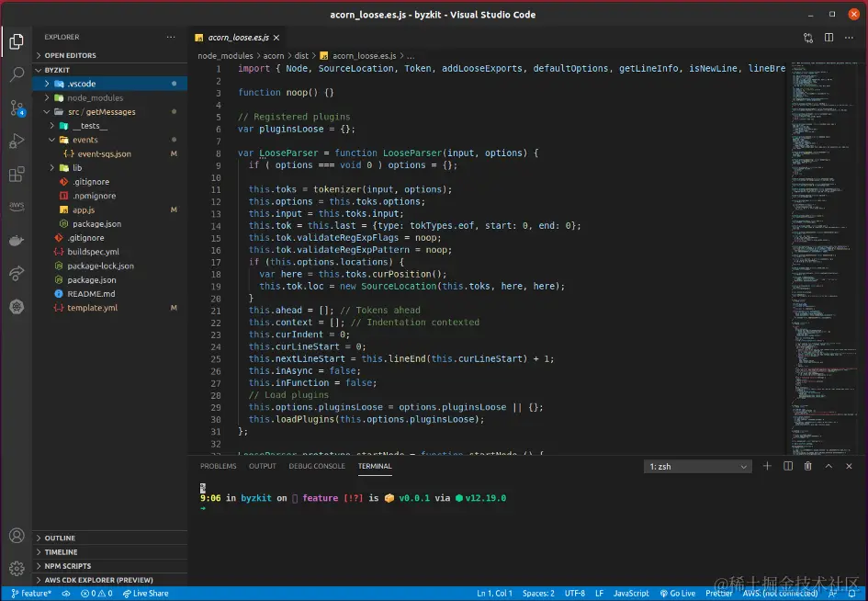Click Ln 1, Col 1 in status bar
This screenshot has height=601, width=868.
point(494,594)
